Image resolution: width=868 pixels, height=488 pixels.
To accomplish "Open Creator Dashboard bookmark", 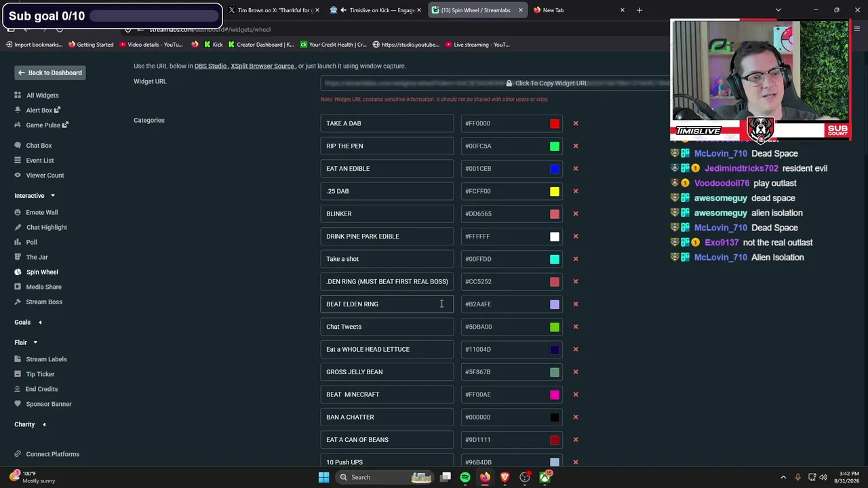I will point(261,45).
